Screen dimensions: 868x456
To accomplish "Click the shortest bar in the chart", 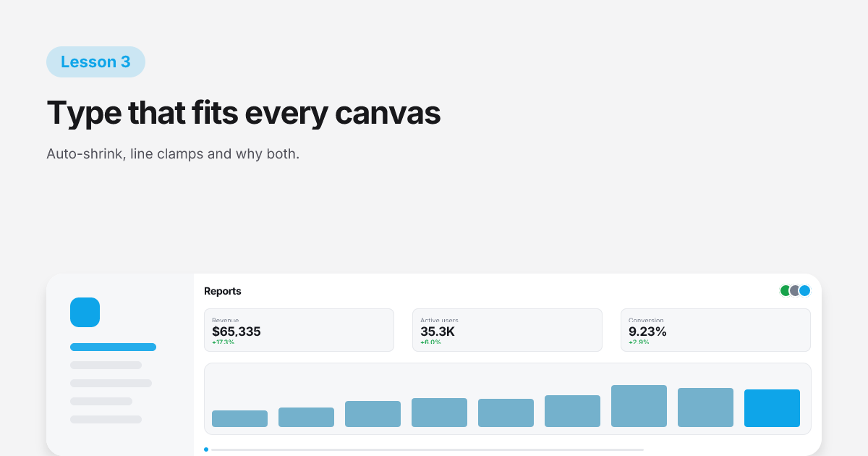I will coord(239,418).
